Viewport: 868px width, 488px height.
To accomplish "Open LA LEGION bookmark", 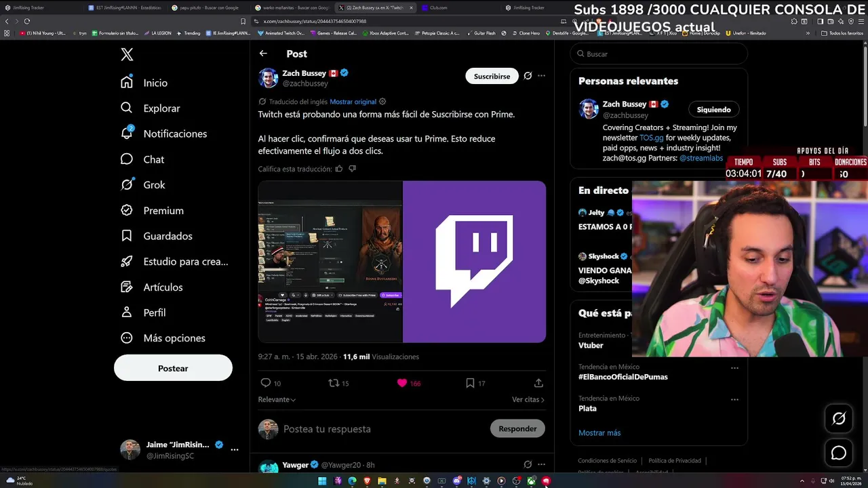I will (157, 33).
